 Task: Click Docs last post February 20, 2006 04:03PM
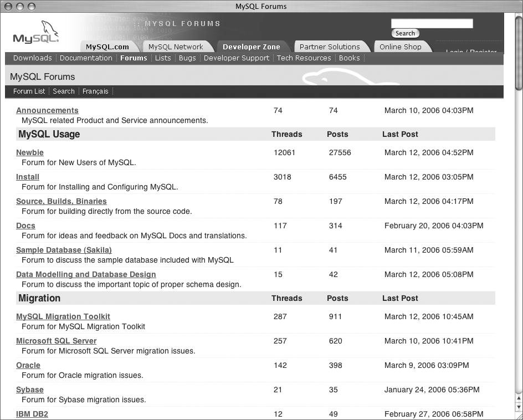[434, 226]
